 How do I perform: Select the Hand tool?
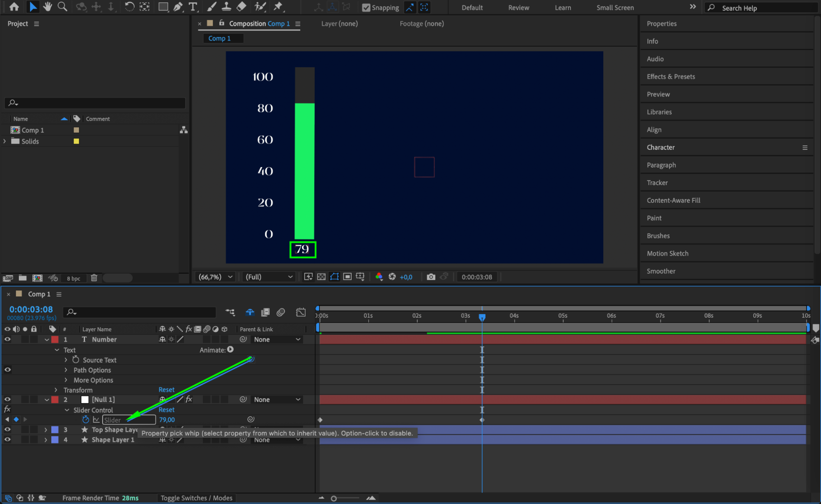click(x=48, y=7)
